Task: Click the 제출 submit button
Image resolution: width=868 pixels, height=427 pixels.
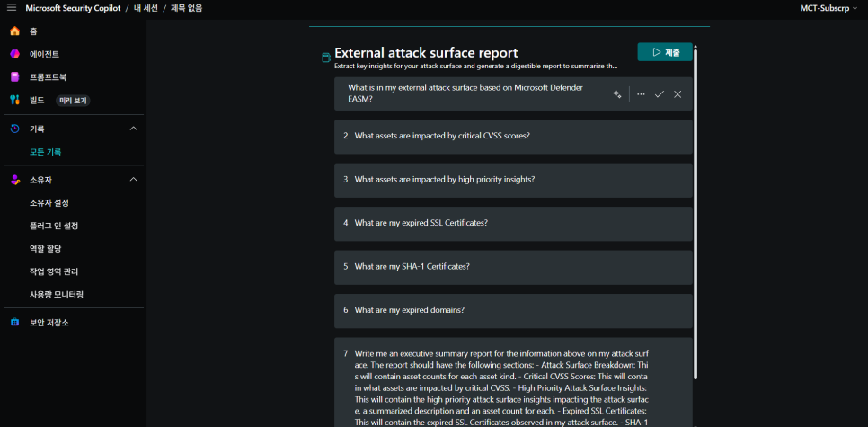Action: click(665, 52)
